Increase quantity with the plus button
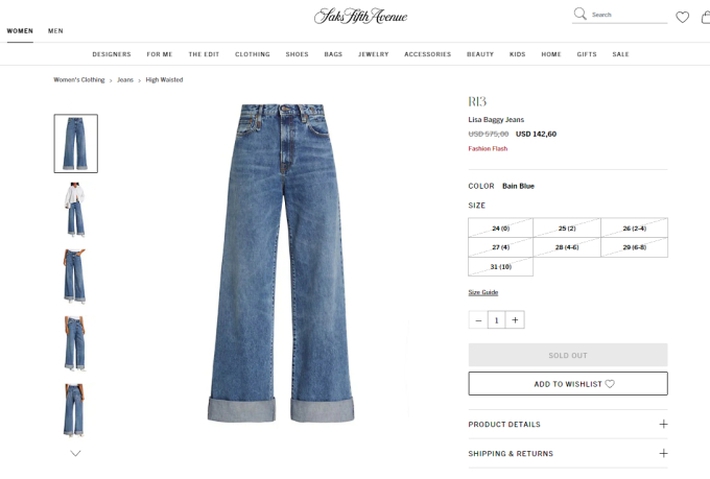The image size is (710, 479). [x=515, y=320]
